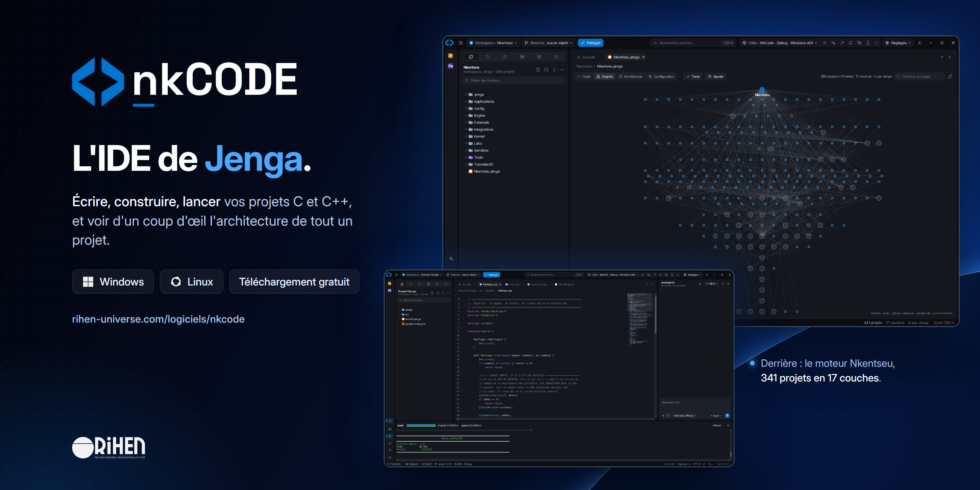Open Workspace : Nkentseu dropdown
Viewport: 980px width, 490px height.
pyautogui.click(x=493, y=43)
